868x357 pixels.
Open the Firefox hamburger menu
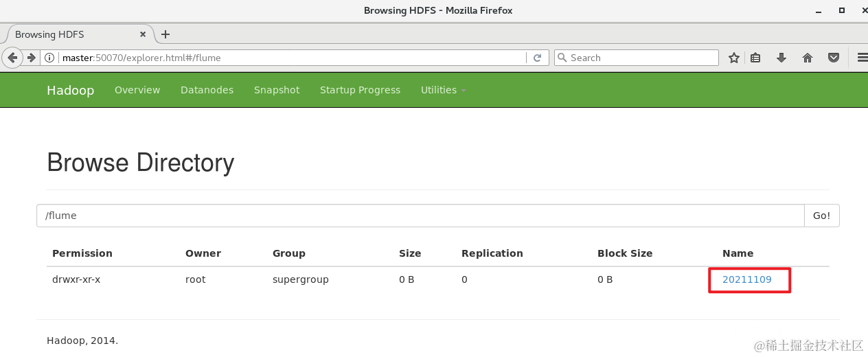(x=863, y=58)
